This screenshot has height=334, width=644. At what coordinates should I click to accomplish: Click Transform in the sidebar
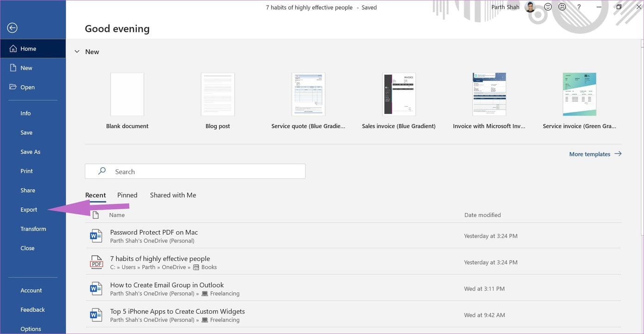click(33, 229)
